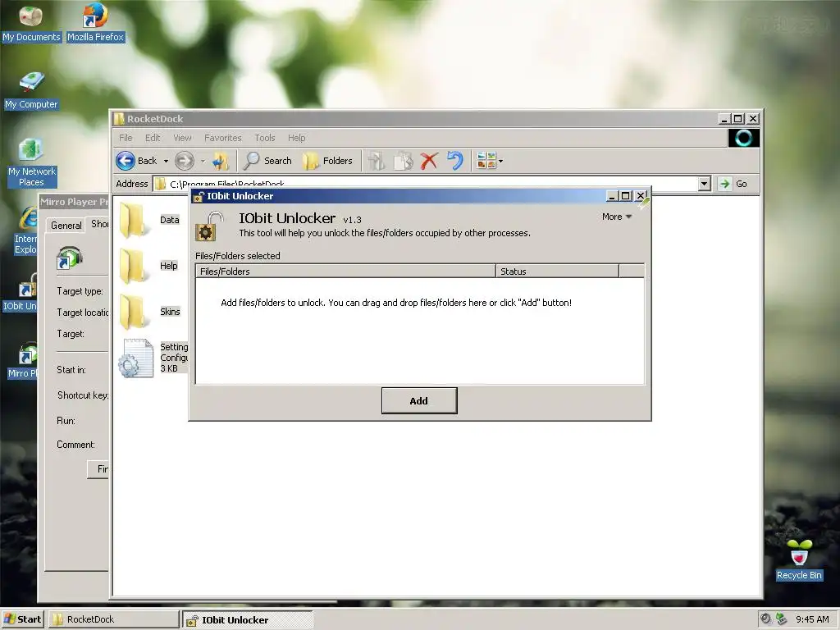Image resolution: width=840 pixels, height=630 pixels.
Task: Toggle the Folders pane in Explorer toolbar
Action: point(327,161)
